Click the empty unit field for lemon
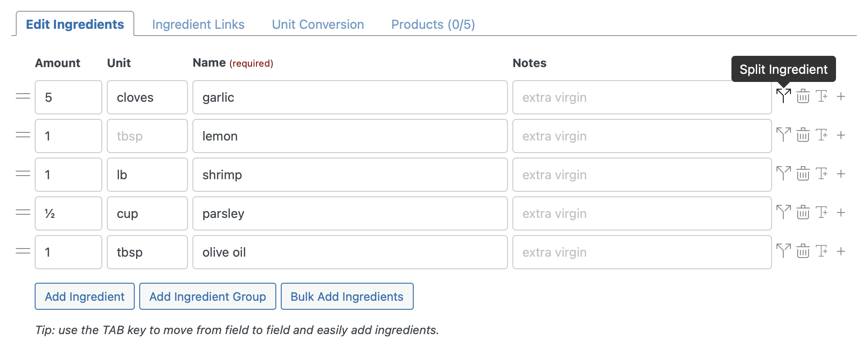Viewport: 868px width, 353px height. 147,136
